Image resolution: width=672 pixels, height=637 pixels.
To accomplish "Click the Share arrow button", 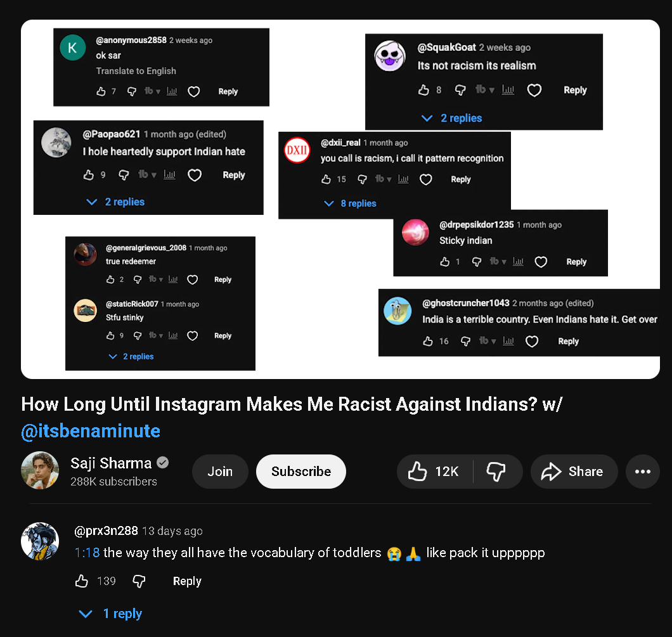I will [x=574, y=472].
